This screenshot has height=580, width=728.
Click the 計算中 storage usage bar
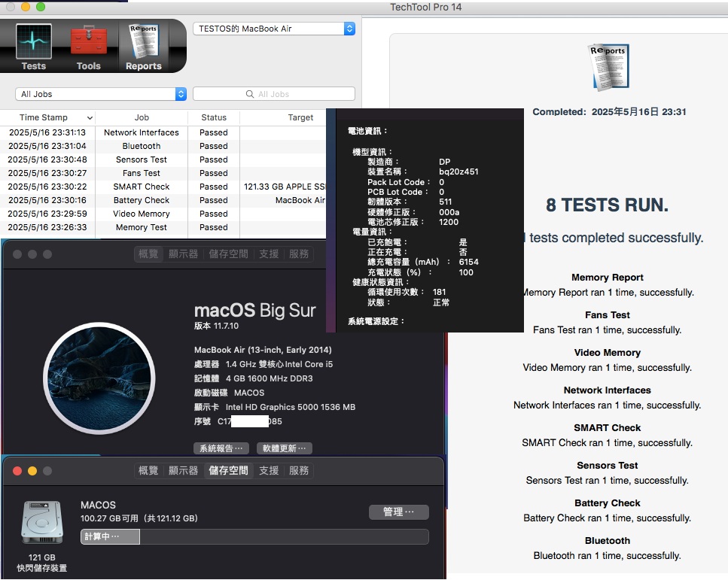(x=254, y=536)
